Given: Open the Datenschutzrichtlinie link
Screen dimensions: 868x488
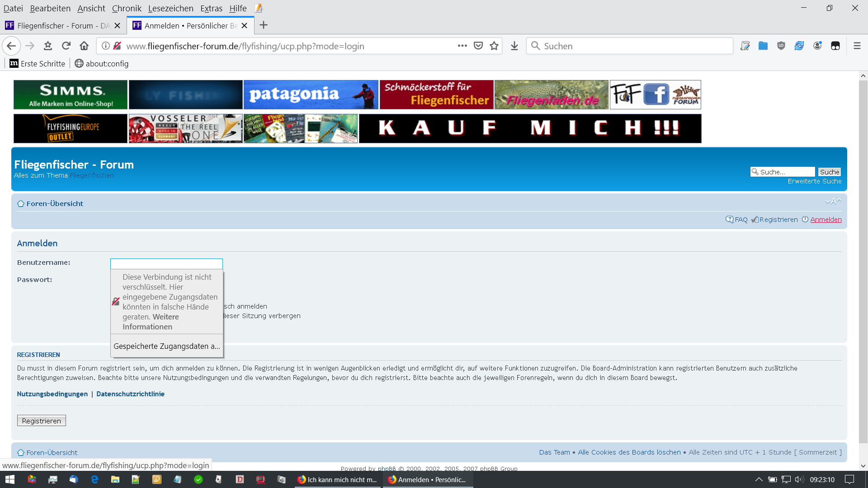Looking at the screenshot, I should pyautogui.click(x=130, y=394).
